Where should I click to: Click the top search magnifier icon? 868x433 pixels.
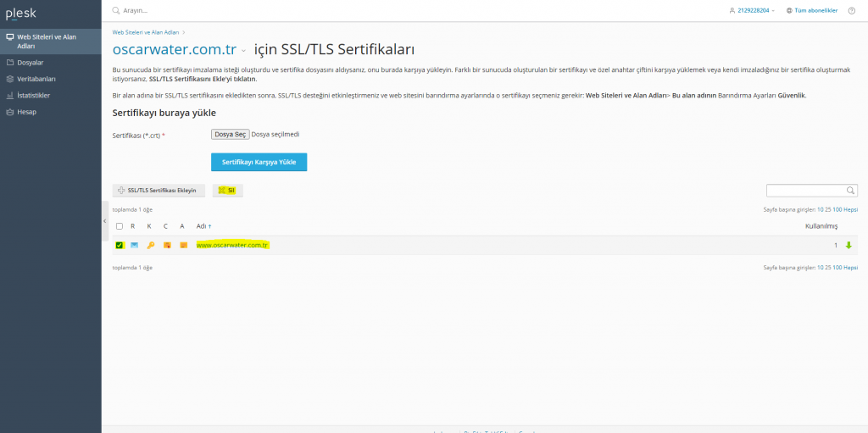point(115,10)
